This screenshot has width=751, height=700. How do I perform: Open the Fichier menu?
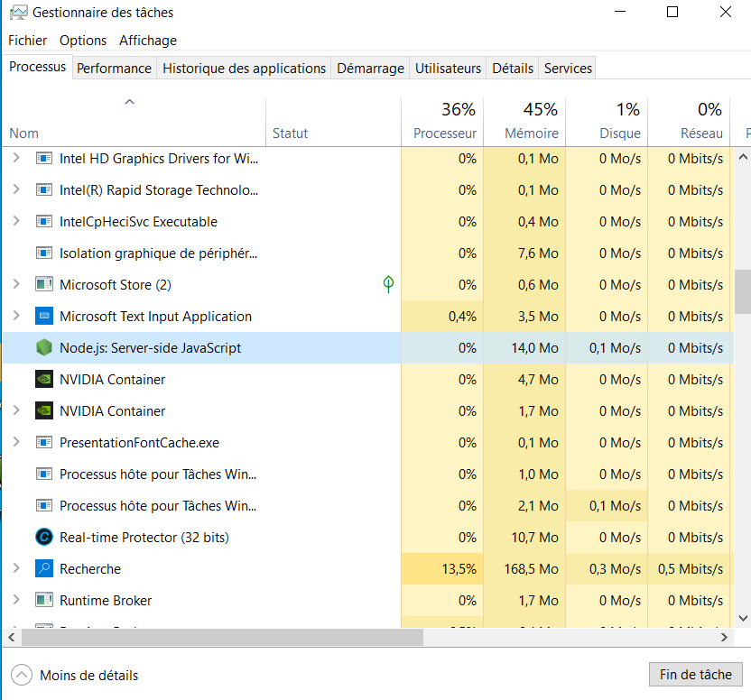point(28,41)
